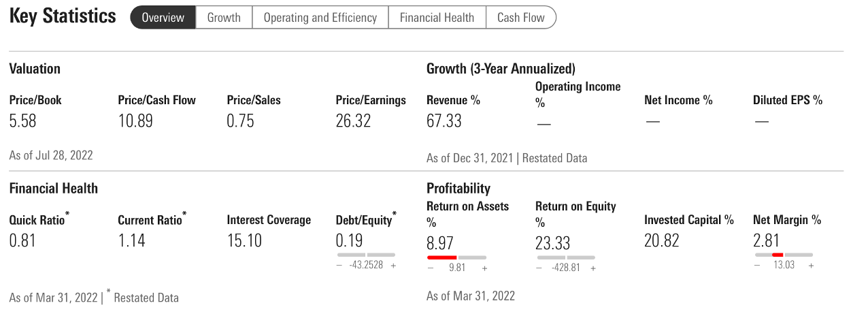The image size is (868, 331).
Task: Click the Key Statistics heading
Action: pos(63,17)
